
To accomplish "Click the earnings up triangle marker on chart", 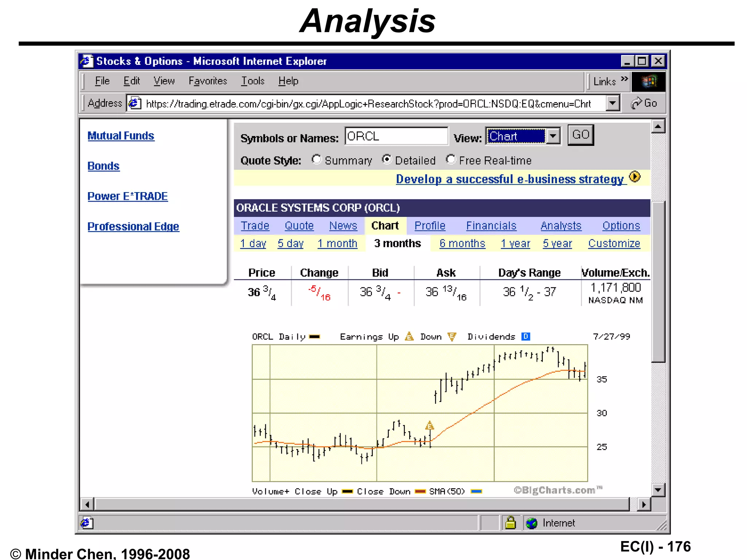I will (430, 425).
